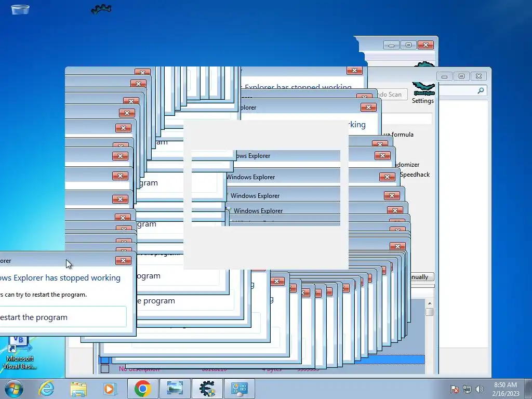Open the Control Panel taskbar icon
The height and width of the screenshot is (399, 532).
pyautogui.click(x=239, y=389)
